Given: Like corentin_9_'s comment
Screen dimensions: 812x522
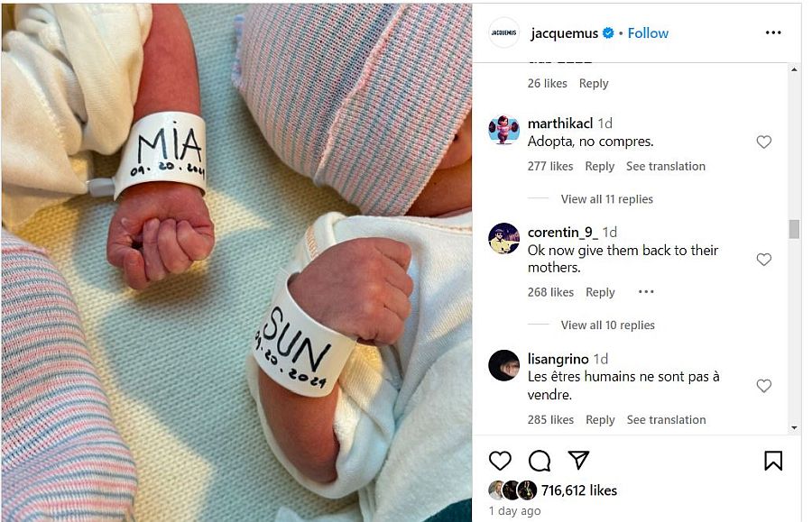Looking at the screenshot, I should point(764,259).
